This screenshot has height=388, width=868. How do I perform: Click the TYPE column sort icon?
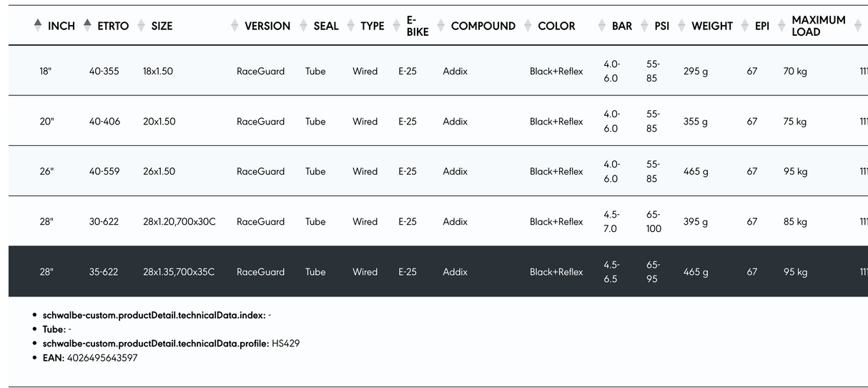(350, 25)
